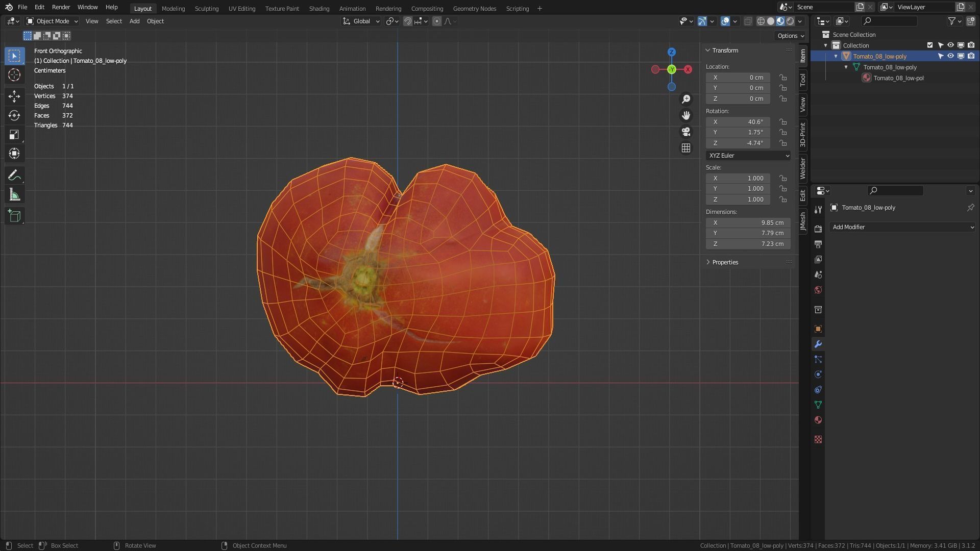Activate the Move tool
This screenshot has width=980, height=551.
pyautogui.click(x=14, y=96)
